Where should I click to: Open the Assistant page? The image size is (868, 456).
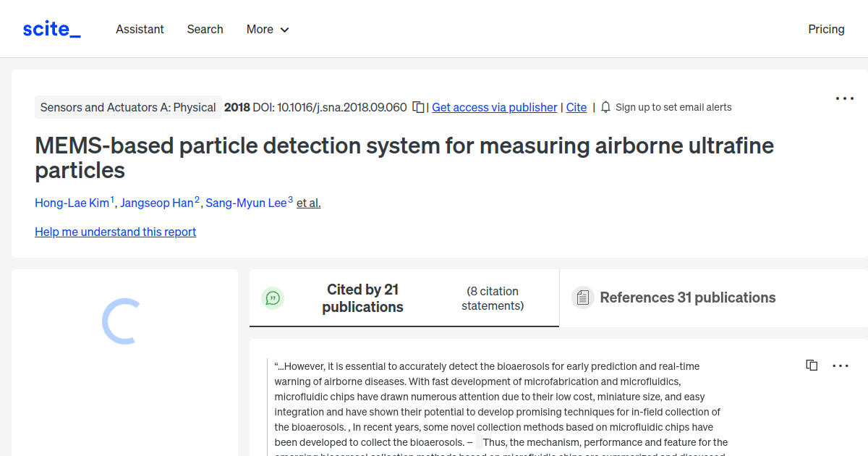click(x=140, y=29)
